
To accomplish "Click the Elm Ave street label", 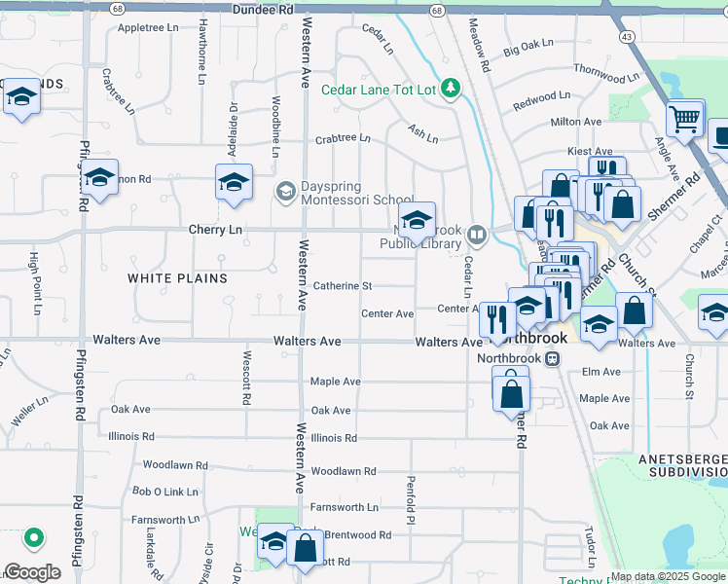I will point(601,372).
